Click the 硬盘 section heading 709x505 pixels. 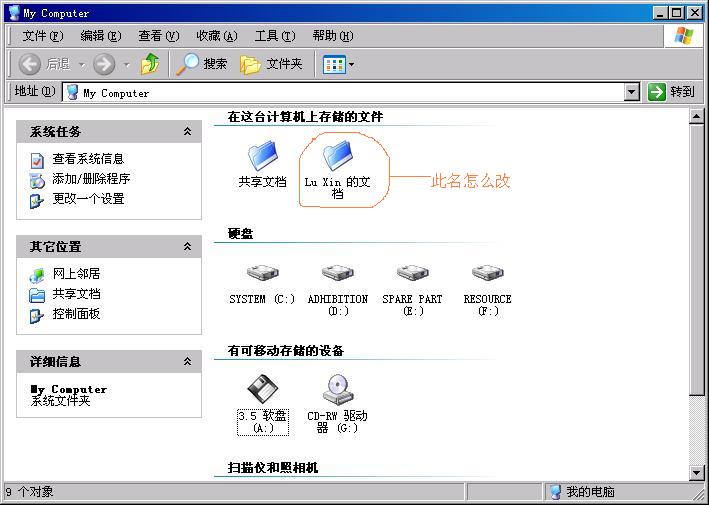point(240,234)
